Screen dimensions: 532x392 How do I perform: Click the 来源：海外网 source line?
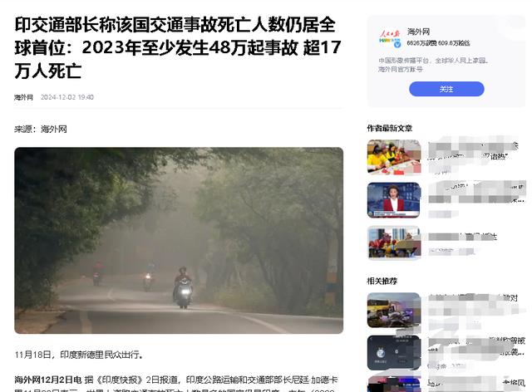pyautogui.click(x=41, y=130)
